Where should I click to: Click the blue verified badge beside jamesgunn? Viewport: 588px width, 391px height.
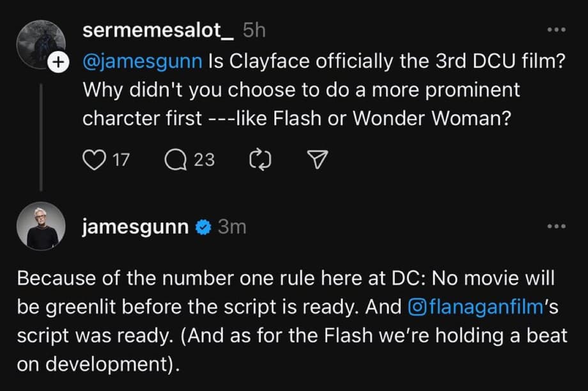click(x=203, y=227)
